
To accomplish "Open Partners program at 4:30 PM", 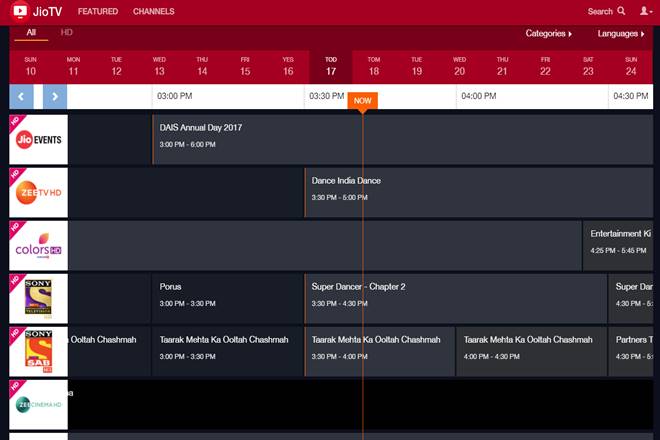I will (x=631, y=352).
